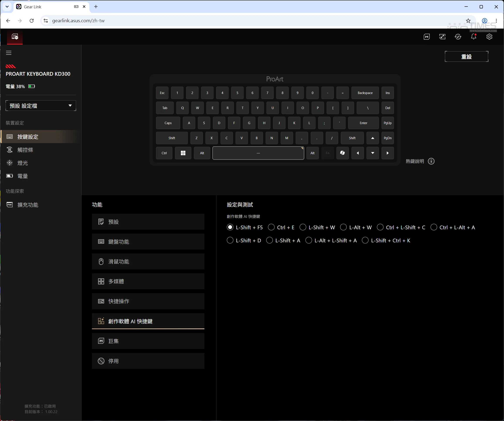Choose 創作軟體 AI 快捷鍵 function option
Viewport: 504px width, 421px height.
tap(148, 321)
